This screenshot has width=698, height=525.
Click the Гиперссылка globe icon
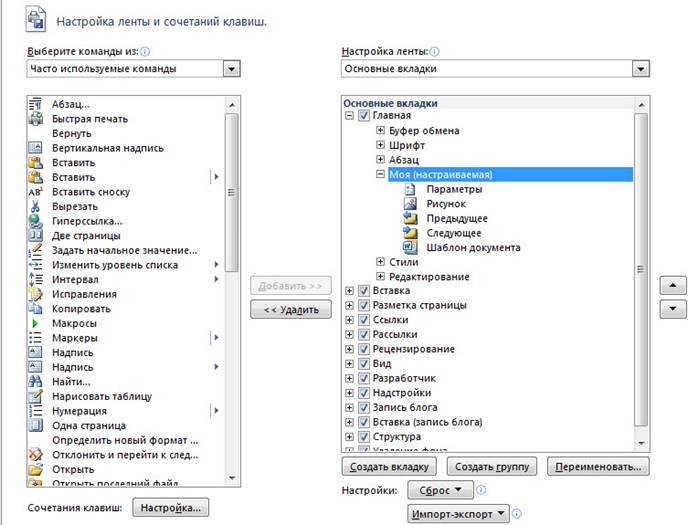(35, 221)
